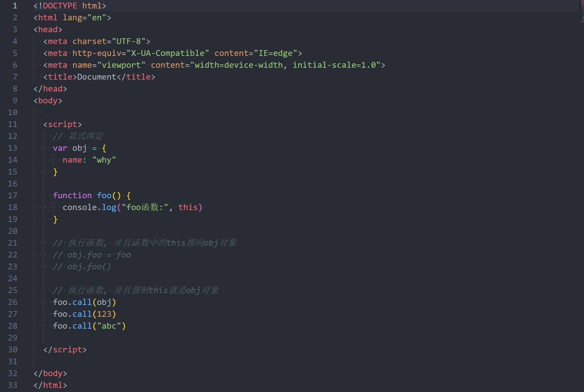The image size is (584, 392).
Task: Click the obj variable name on line 13
Action: click(79, 148)
